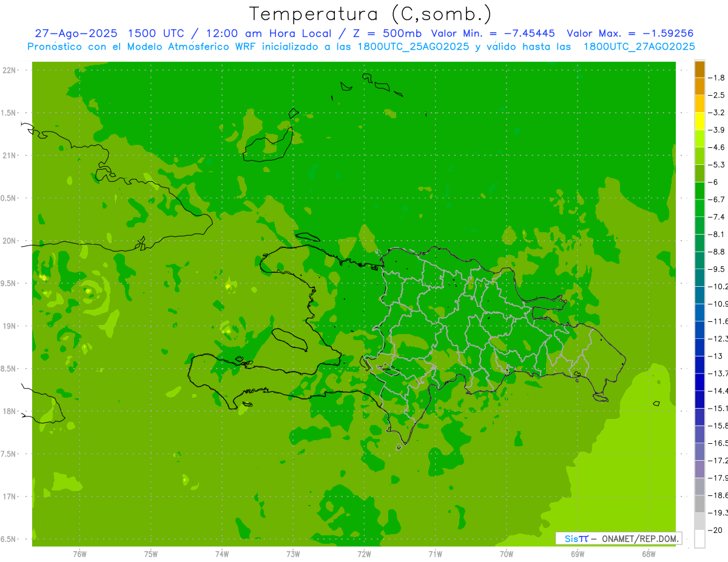Click colorbar value "-20"
Screen dimensions: 728x562
(x=715, y=530)
